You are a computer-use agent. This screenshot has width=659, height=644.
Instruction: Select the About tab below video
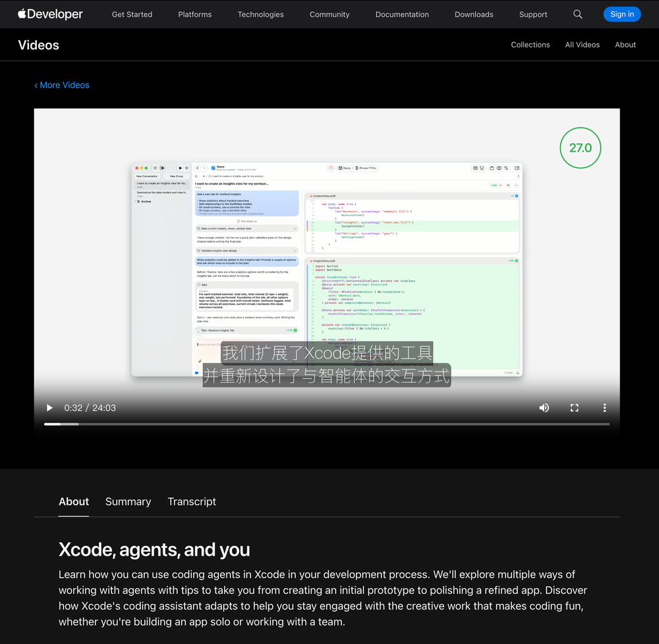tap(74, 502)
